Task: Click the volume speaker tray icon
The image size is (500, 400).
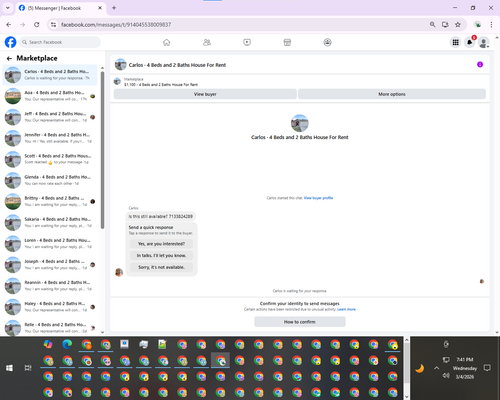Action: (446, 376)
